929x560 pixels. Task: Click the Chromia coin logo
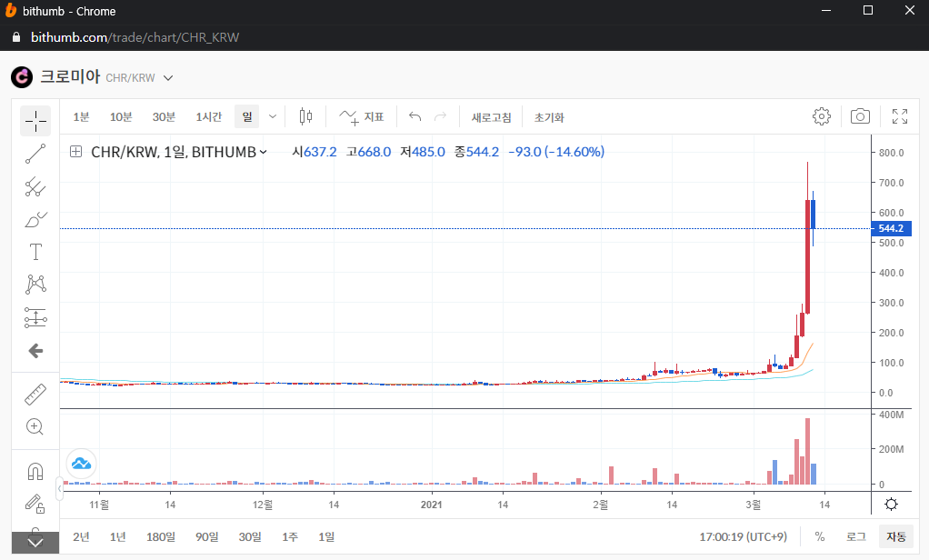pyautogui.click(x=22, y=77)
